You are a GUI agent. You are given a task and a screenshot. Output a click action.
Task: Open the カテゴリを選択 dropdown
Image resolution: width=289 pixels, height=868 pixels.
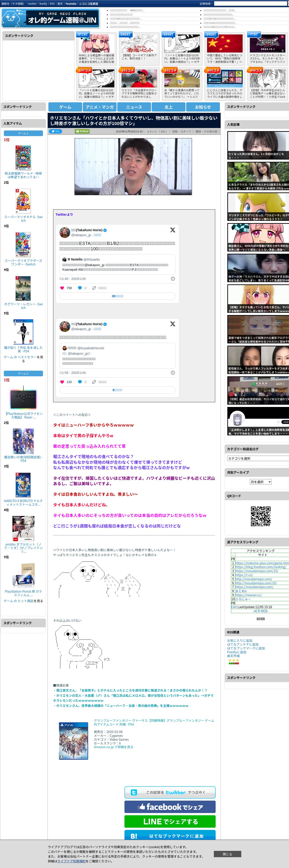tap(258, 459)
